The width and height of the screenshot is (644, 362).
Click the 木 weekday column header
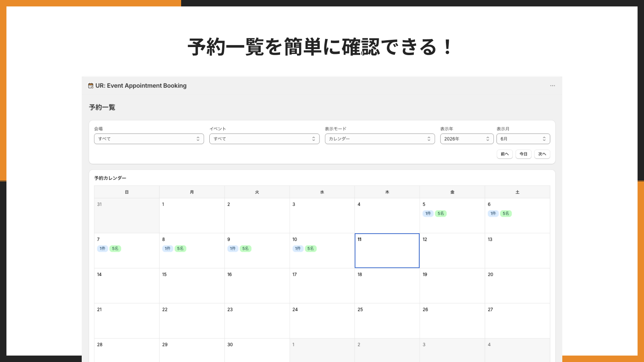pyautogui.click(x=387, y=192)
